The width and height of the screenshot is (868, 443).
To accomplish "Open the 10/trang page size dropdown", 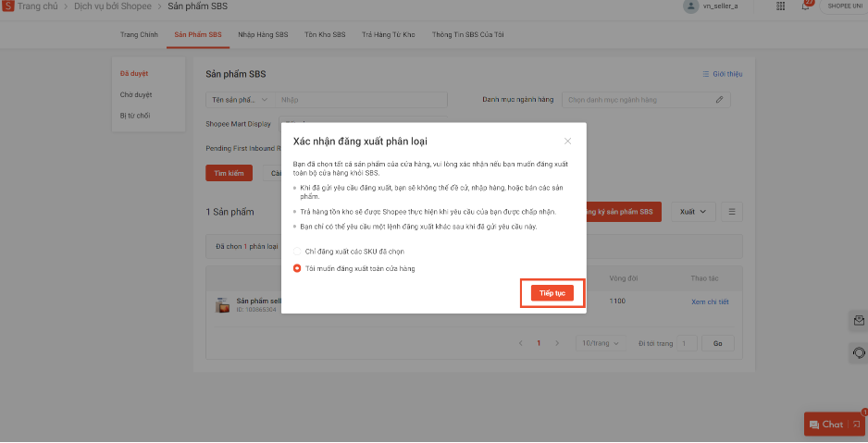I will [599, 343].
